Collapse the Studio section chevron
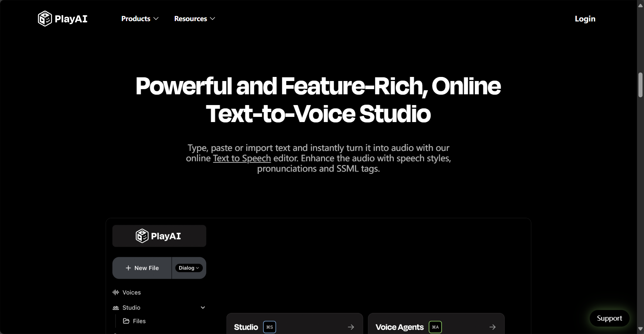Viewport: 644px width, 334px height. coord(203,307)
